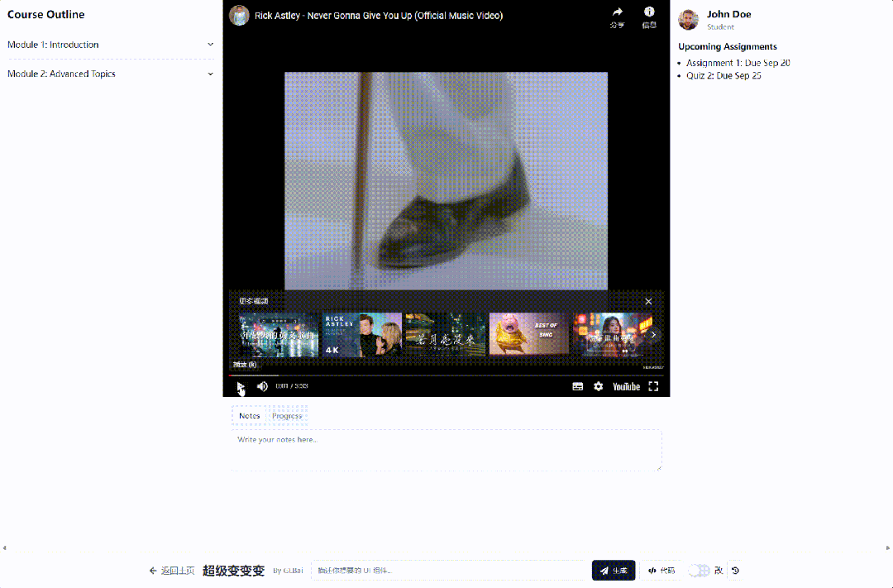Click the video frame showing shoe
893x588 pixels.
[x=446, y=180]
